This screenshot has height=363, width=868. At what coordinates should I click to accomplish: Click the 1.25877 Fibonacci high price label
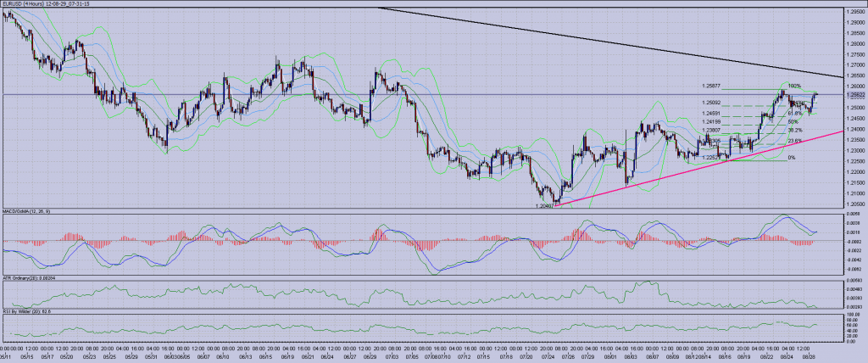(713, 86)
